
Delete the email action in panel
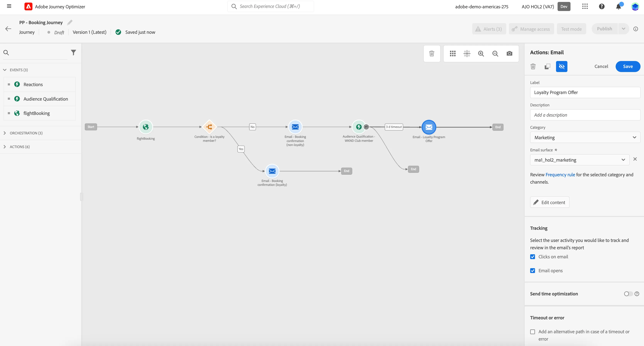(x=533, y=66)
